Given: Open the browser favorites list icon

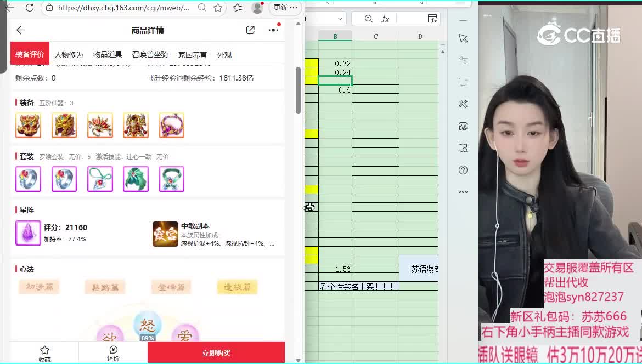Looking at the screenshot, I should [238, 7].
